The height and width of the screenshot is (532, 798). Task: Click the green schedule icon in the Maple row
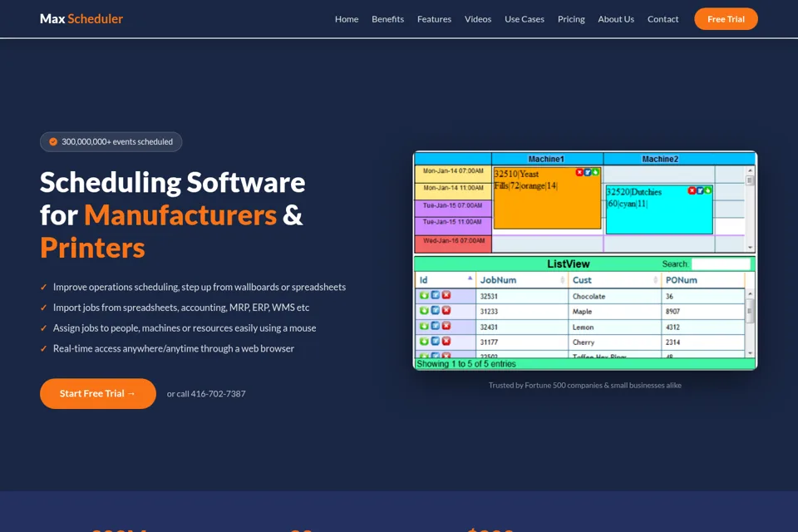point(424,311)
